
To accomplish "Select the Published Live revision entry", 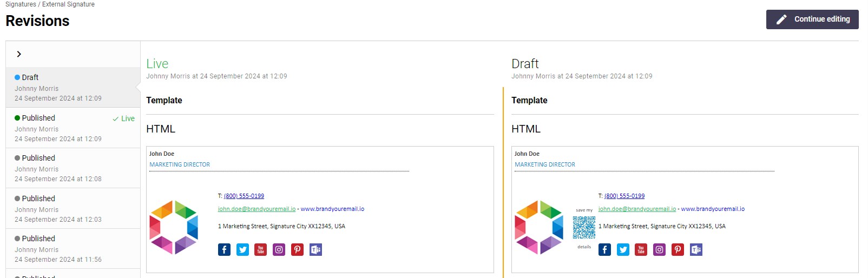I will tap(73, 128).
